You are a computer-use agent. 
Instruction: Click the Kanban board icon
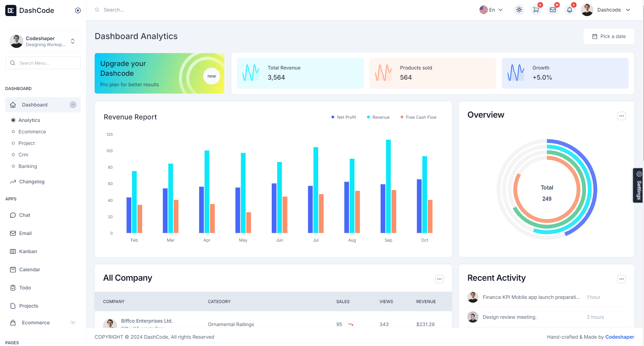point(13,251)
